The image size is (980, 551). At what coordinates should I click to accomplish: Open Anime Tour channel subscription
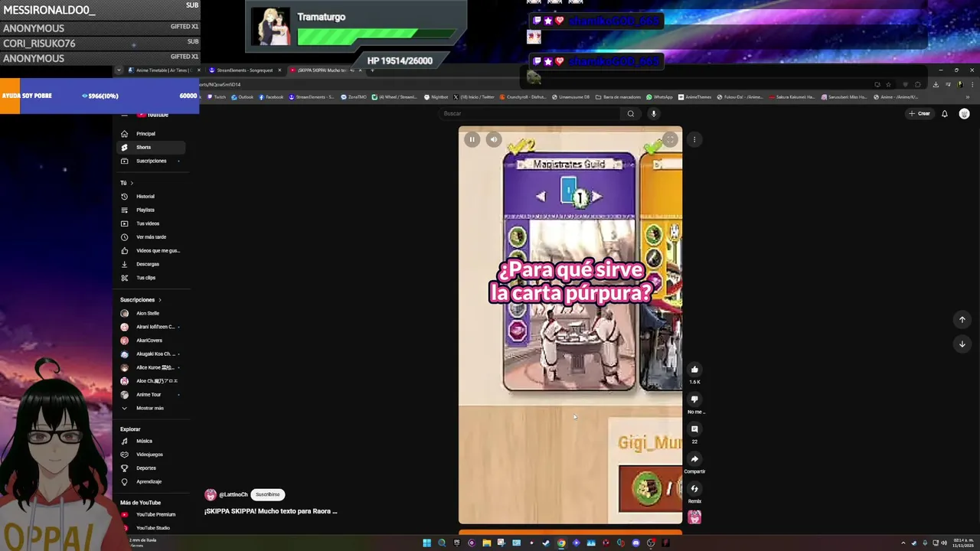(151, 395)
